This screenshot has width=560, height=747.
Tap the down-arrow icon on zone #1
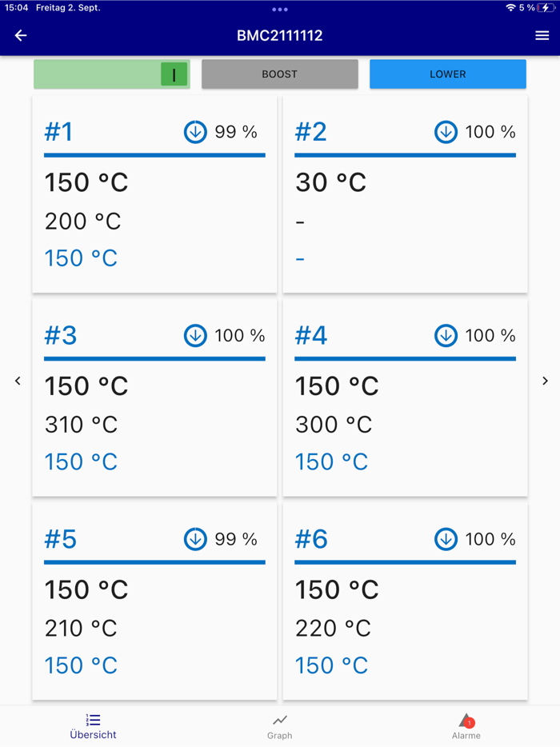pyautogui.click(x=195, y=132)
